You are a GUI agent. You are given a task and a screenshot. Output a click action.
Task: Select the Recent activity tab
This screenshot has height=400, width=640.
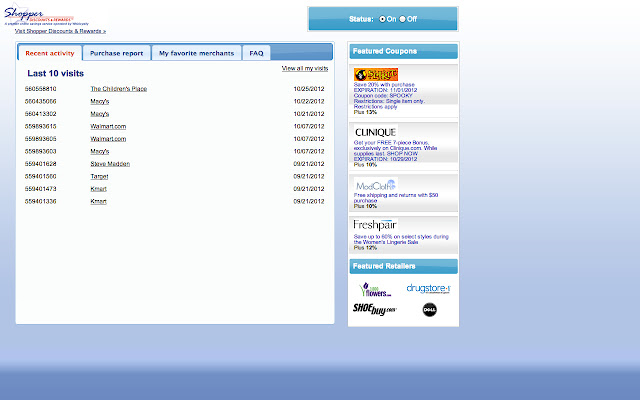click(x=50, y=53)
